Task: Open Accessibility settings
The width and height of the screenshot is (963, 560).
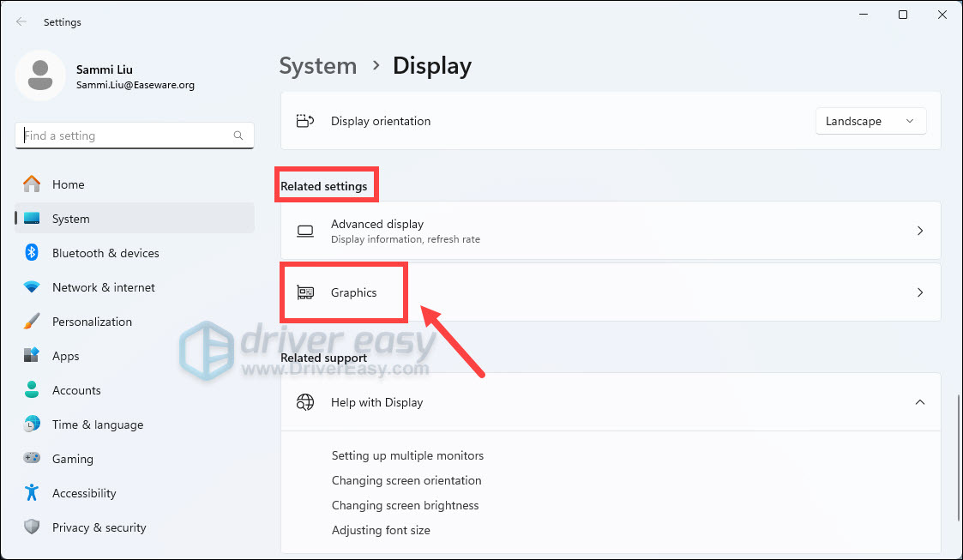Action: (x=32, y=492)
